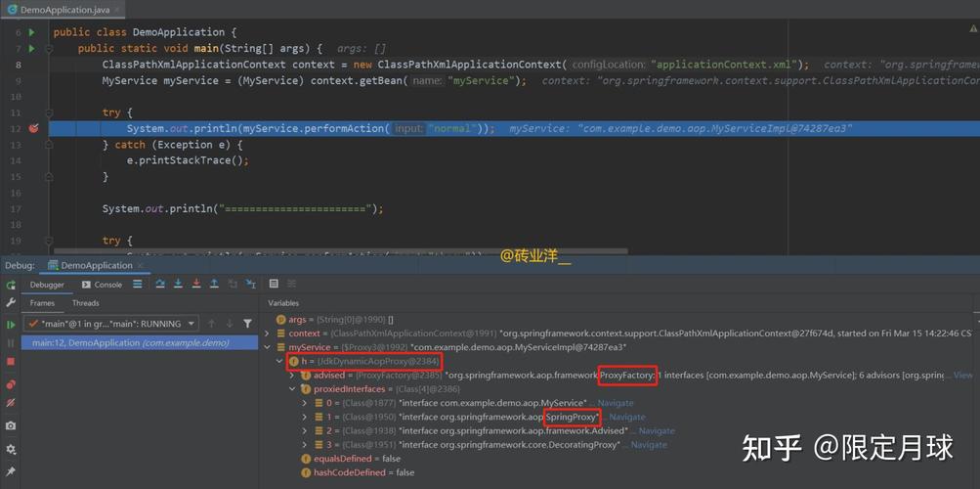Image resolution: width=980 pixels, height=489 pixels.
Task: Expand the advised ProxyFactory node
Action: pyautogui.click(x=292, y=376)
